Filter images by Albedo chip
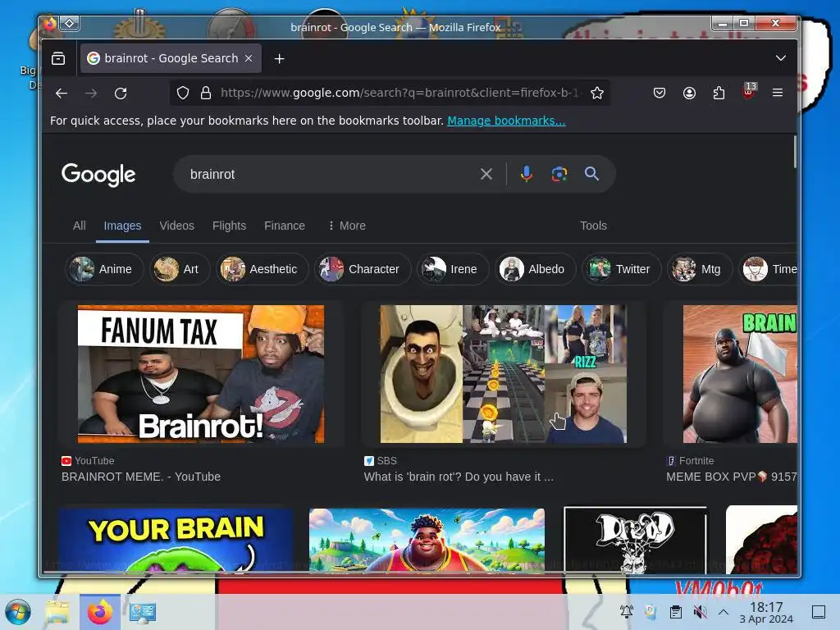The image size is (840, 630). [535, 269]
